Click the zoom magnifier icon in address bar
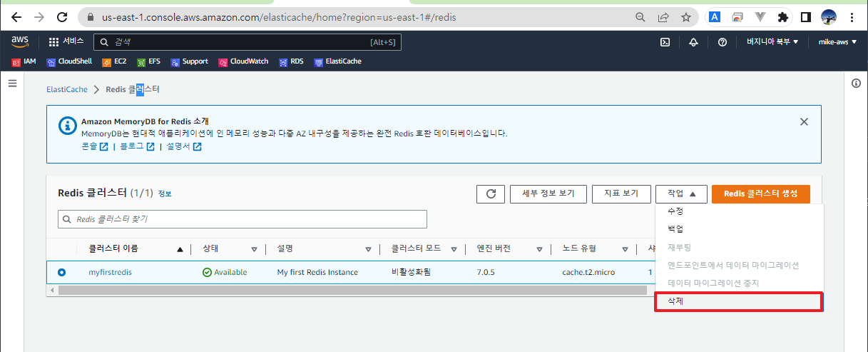This screenshot has width=868, height=352. pos(641,17)
